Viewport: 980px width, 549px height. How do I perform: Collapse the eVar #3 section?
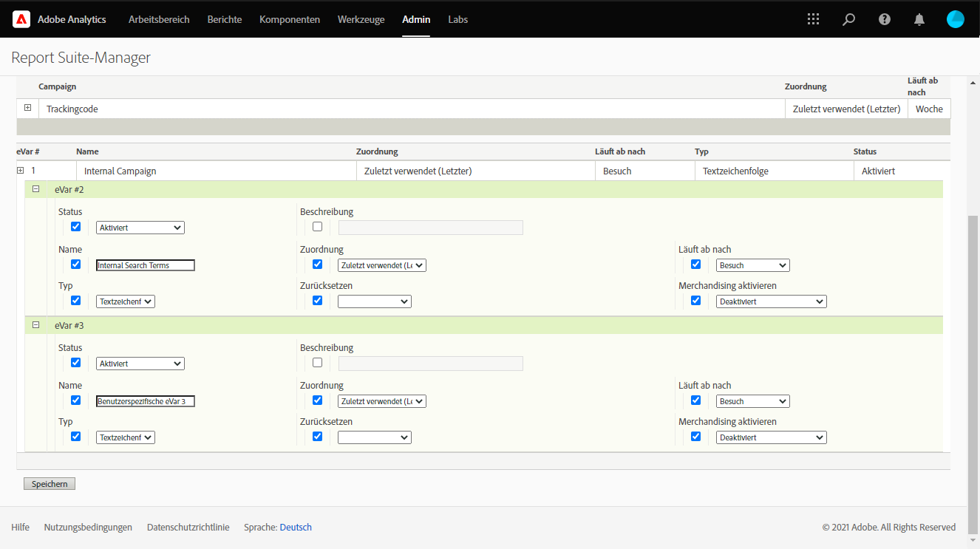click(35, 325)
